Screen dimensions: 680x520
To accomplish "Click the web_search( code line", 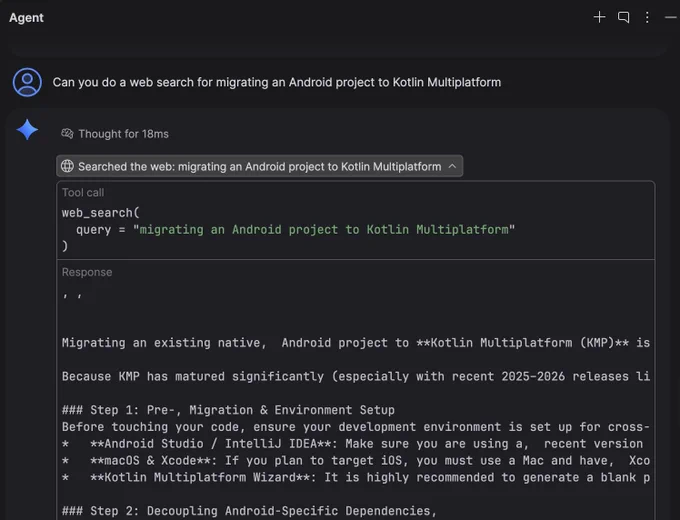I will (101, 213).
